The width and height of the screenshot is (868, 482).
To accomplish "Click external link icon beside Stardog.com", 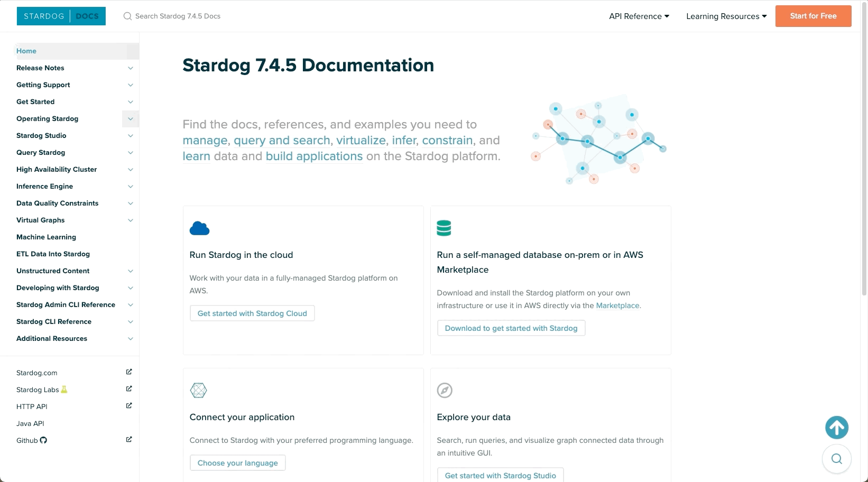I will (x=129, y=372).
